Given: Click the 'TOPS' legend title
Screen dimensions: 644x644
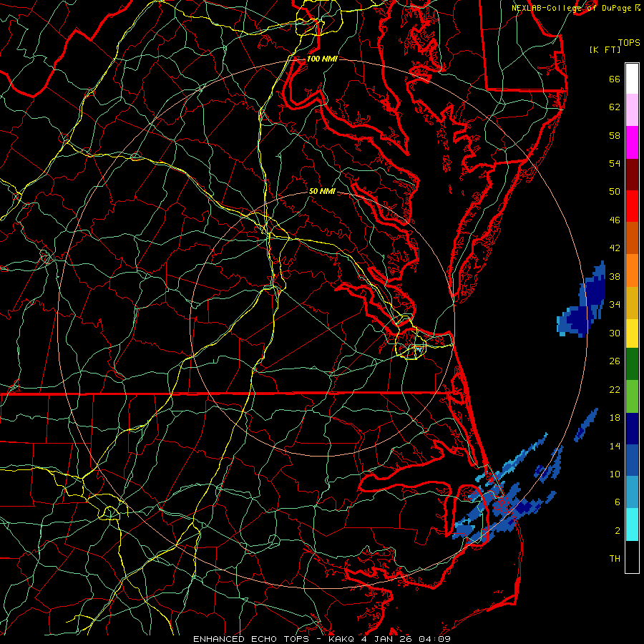Looking at the screenshot, I should [629, 42].
